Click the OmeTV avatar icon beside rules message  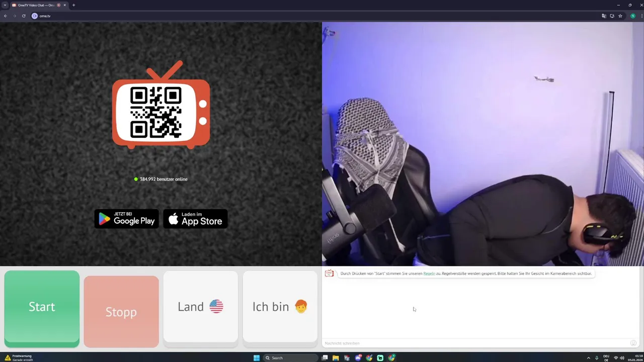point(329,274)
